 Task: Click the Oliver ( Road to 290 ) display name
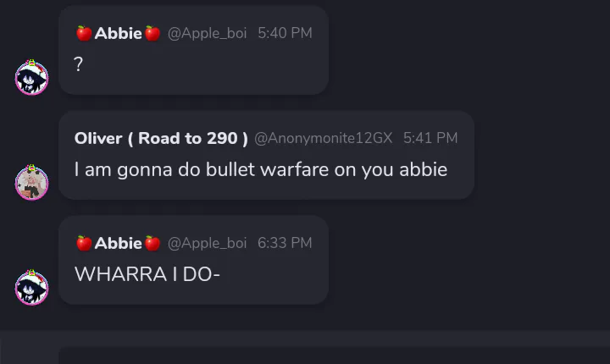(x=161, y=139)
